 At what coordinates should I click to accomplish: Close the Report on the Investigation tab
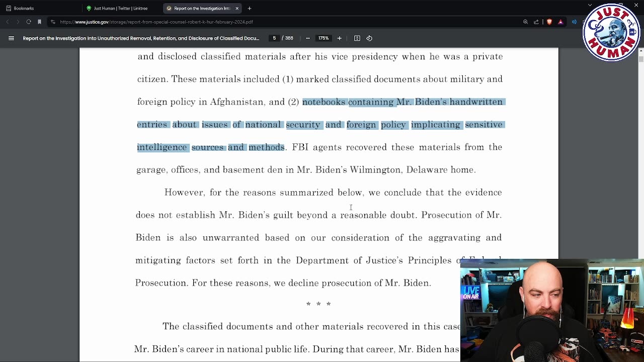(x=237, y=8)
